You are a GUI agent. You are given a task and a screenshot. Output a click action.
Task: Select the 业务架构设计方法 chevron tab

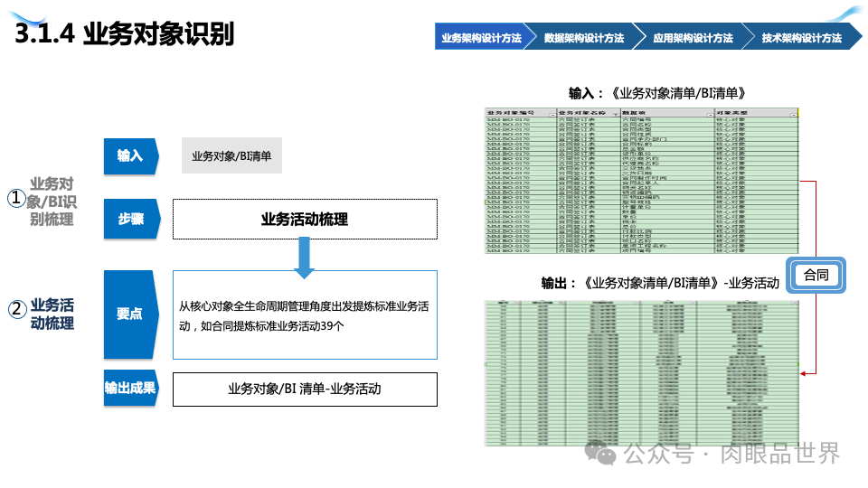[480, 37]
